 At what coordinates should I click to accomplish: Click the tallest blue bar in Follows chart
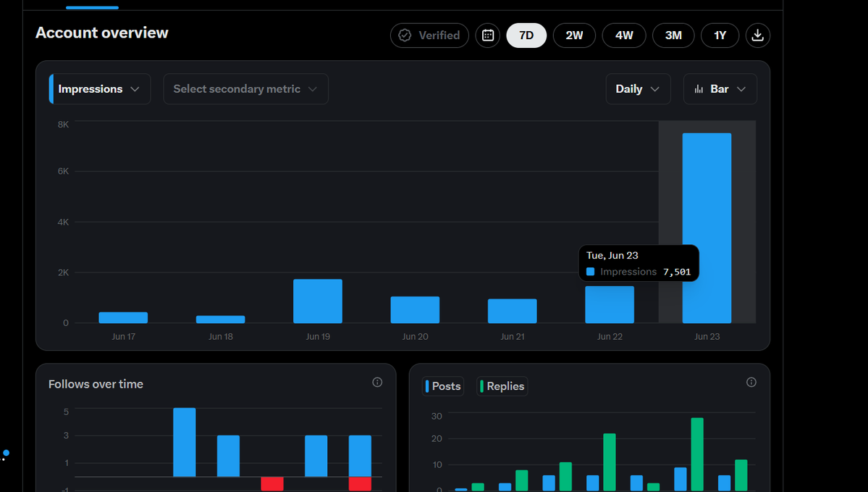click(185, 442)
